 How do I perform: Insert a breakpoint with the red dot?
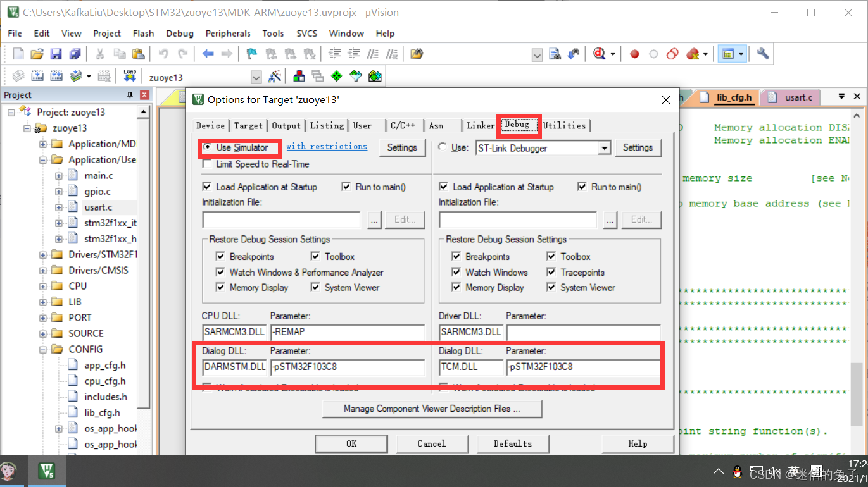(x=634, y=54)
